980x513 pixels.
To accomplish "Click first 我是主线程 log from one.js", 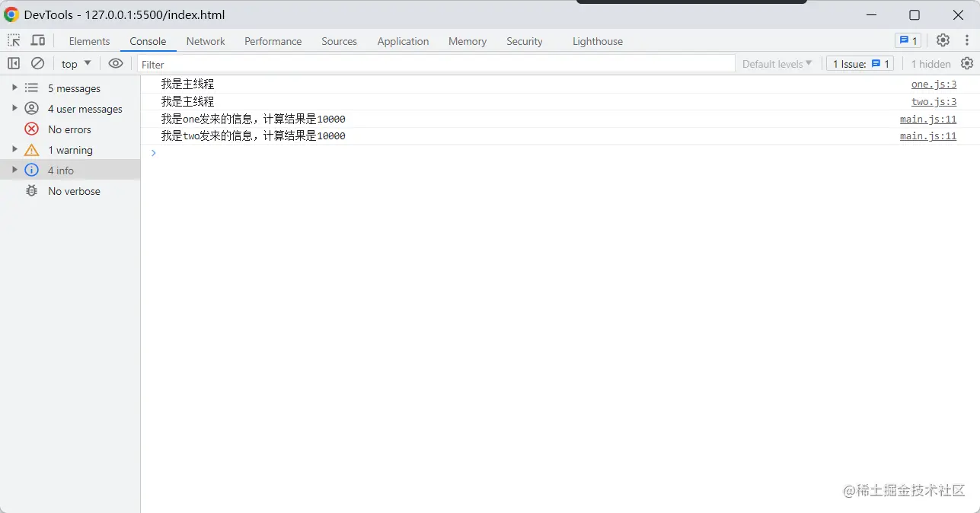I will click(187, 84).
